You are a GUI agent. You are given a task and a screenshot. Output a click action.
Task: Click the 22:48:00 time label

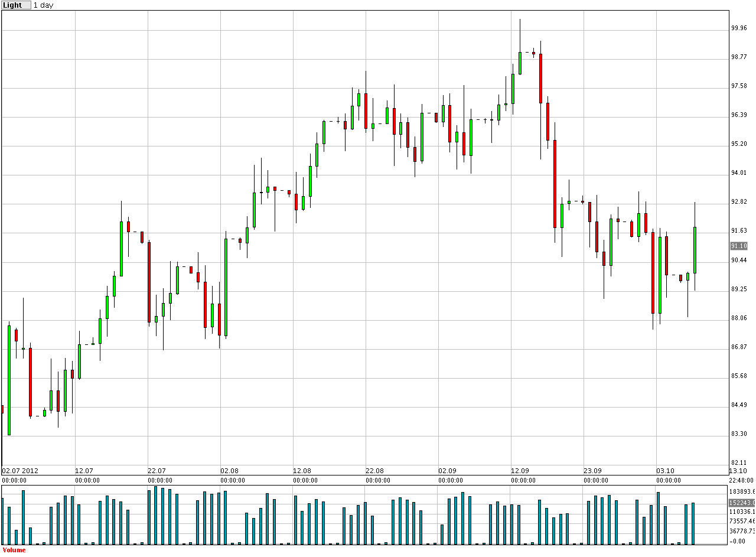tap(741, 480)
